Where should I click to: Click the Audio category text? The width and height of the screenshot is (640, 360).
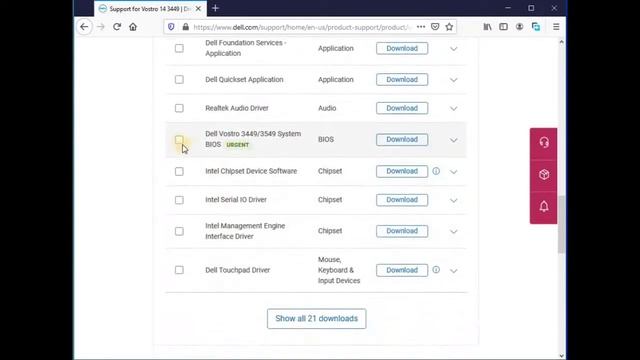[x=327, y=108]
